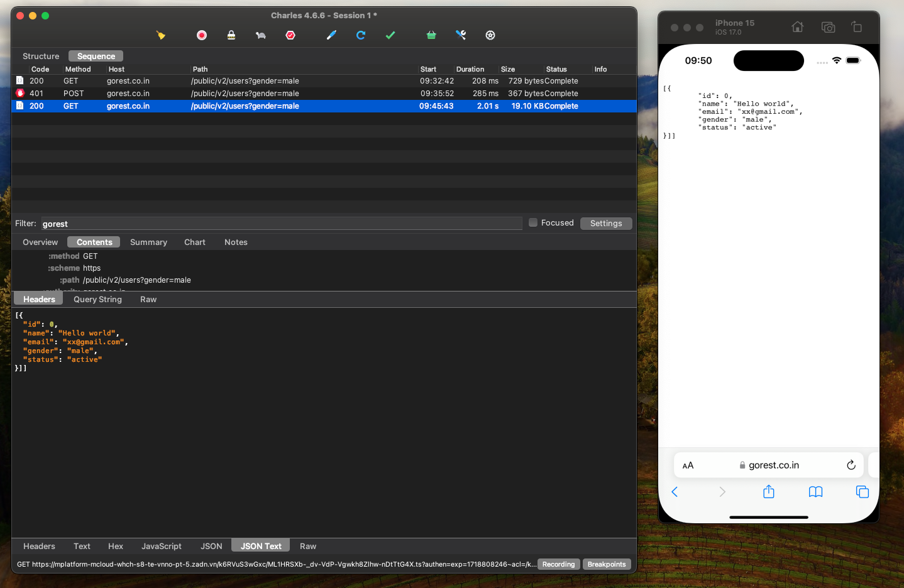The image size is (904, 588).
Task: Open the Tools menu via the wrench icon
Action: (461, 35)
